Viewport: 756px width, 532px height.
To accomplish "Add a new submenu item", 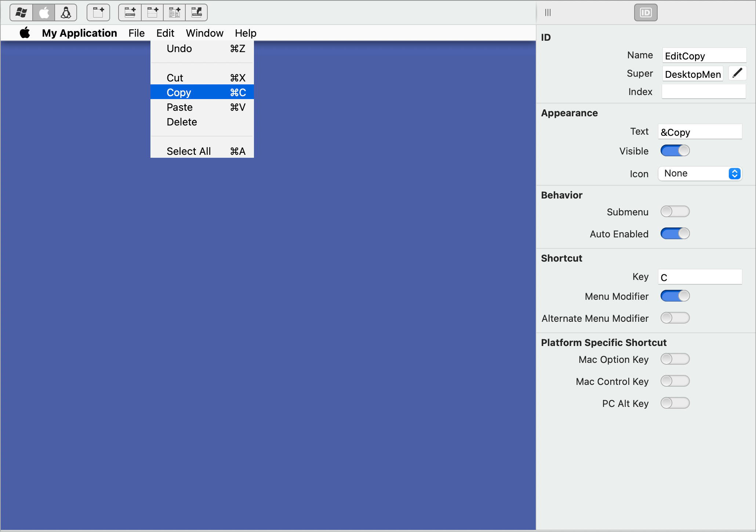I will coord(175,12).
